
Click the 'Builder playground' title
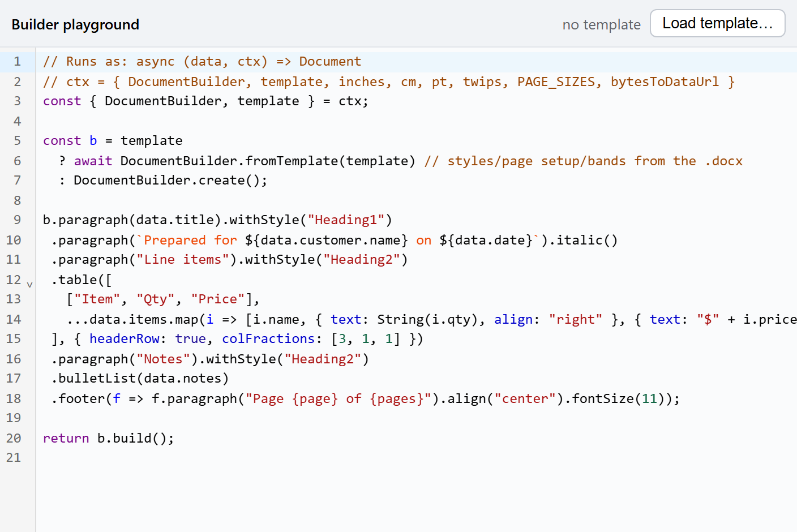pyautogui.click(x=75, y=25)
